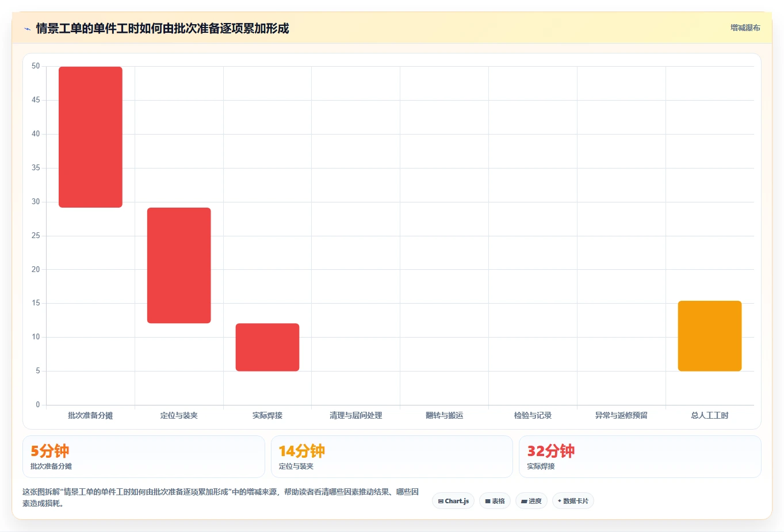Click the red 批次准备分摊 waterfall bar
784x532 pixels.
[90, 137]
